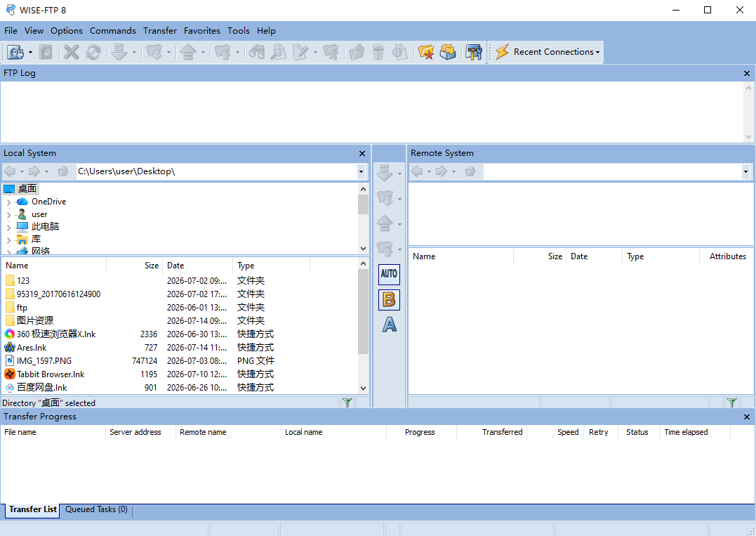Open the Transfer menu
Viewport: 756px width, 536px height.
click(159, 30)
